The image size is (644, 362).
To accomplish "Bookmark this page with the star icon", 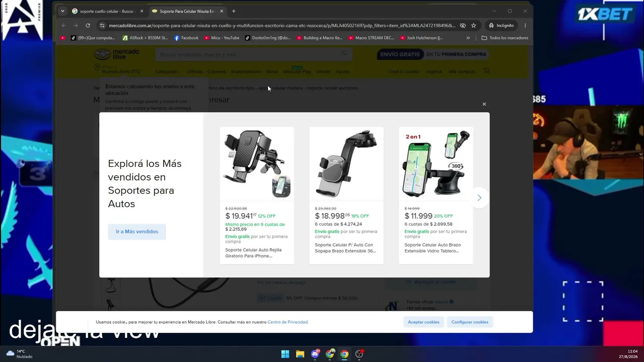I will [x=473, y=26].
